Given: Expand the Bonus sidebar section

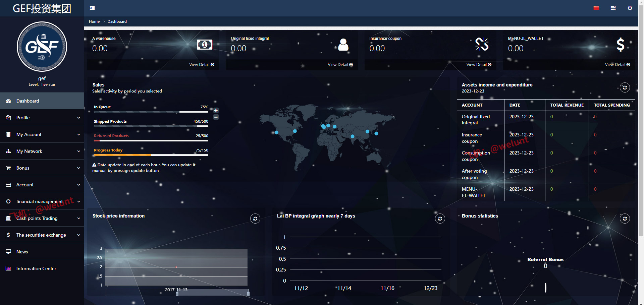Looking at the screenshot, I should (42, 168).
